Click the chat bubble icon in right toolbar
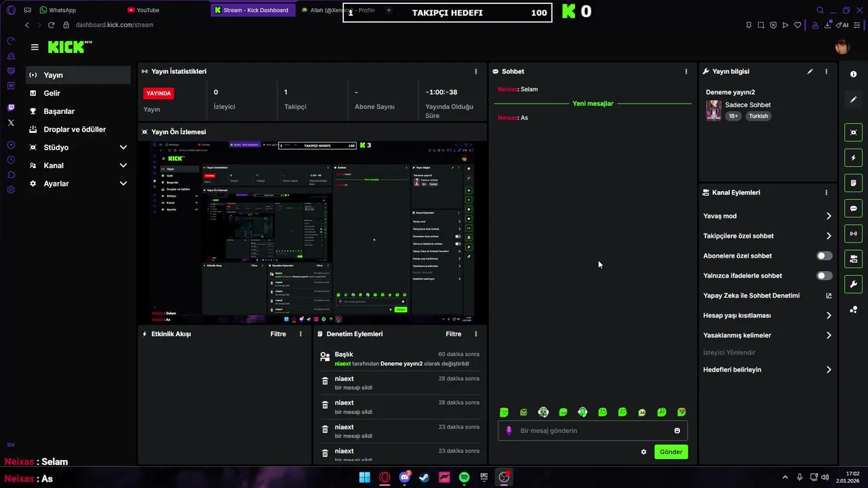 (853, 209)
